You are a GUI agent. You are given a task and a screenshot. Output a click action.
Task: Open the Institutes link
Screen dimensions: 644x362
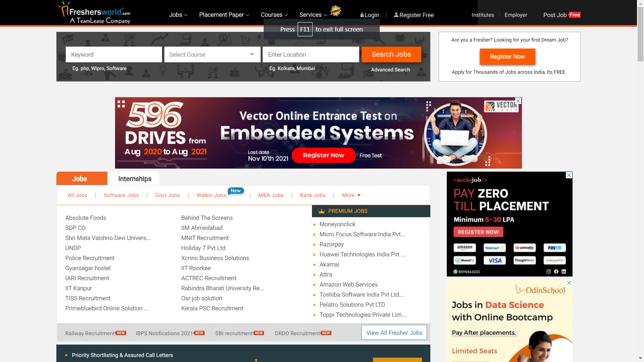483,15
